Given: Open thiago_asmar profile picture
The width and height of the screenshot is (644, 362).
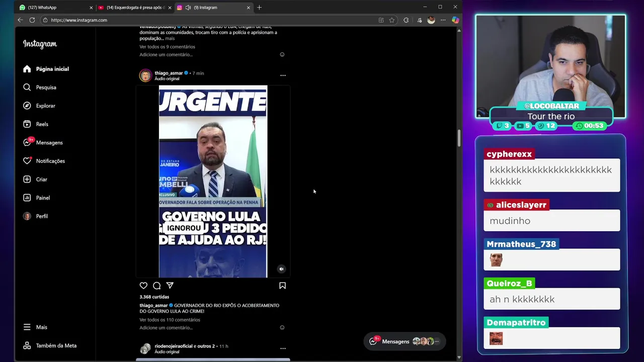Looking at the screenshot, I should click(145, 75).
